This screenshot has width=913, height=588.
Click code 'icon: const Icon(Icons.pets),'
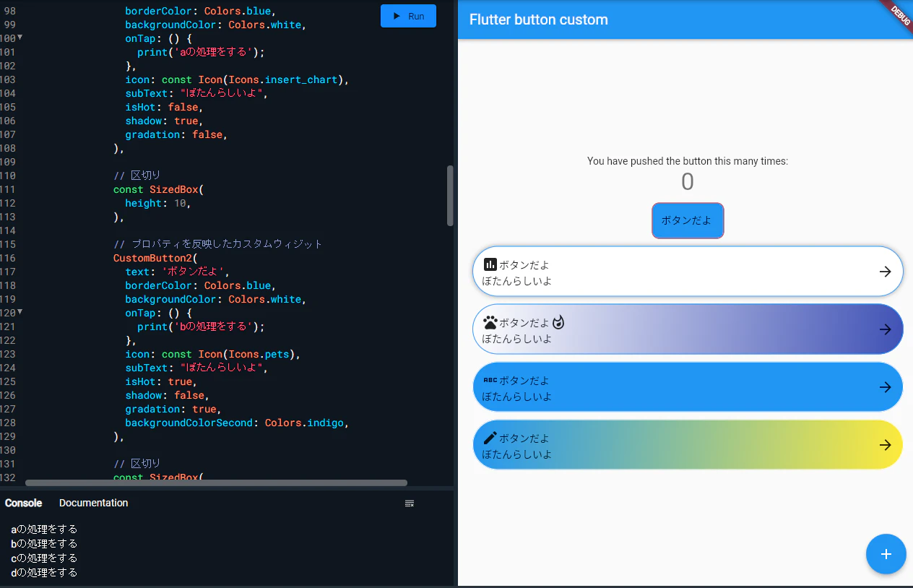point(212,354)
